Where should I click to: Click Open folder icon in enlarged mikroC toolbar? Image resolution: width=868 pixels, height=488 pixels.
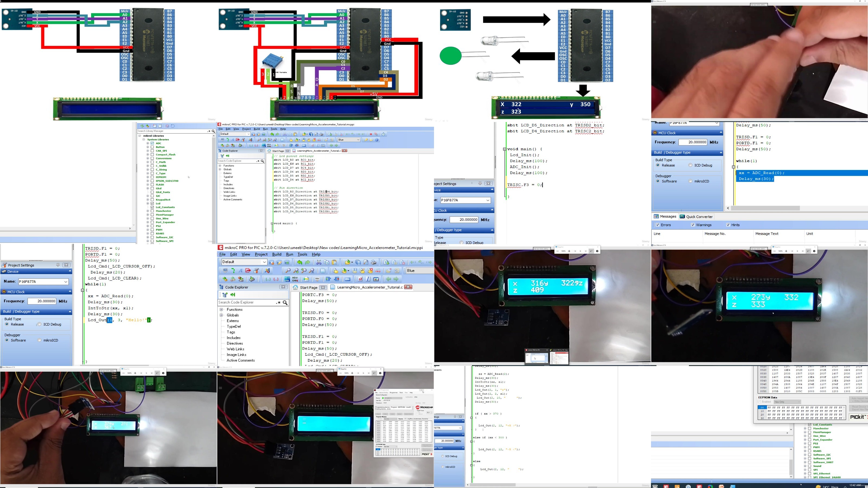(x=348, y=262)
